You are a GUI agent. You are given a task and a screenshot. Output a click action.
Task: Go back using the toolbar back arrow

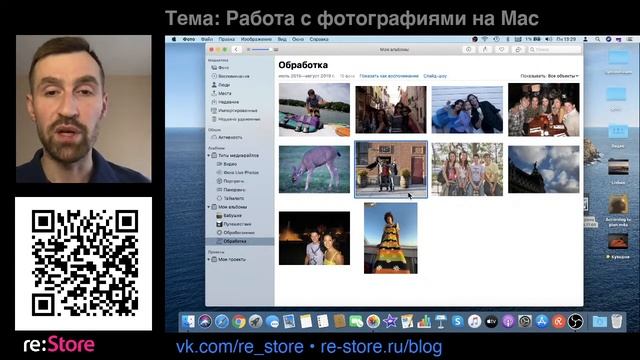(x=236, y=49)
